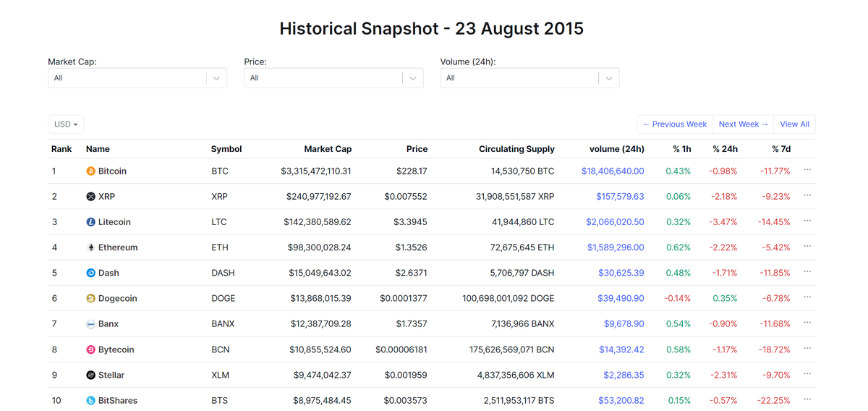Click the Price dropdown chevron arrow

(412, 78)
